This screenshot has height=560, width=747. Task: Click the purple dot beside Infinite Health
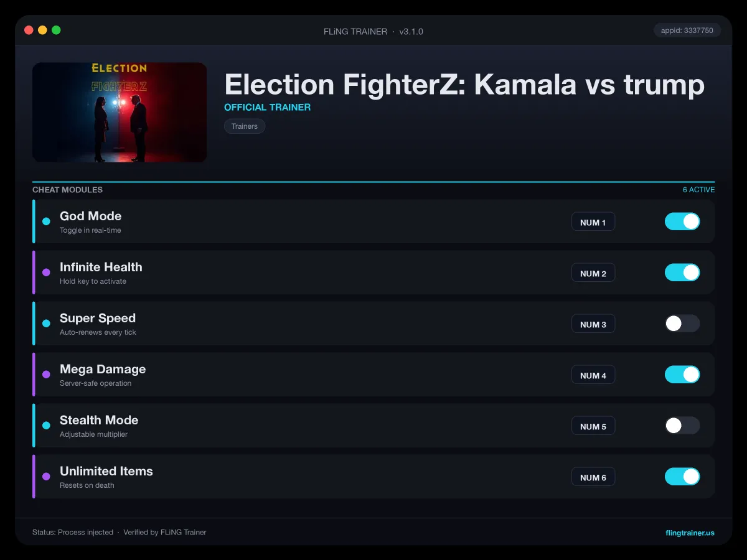pos(46,273)
